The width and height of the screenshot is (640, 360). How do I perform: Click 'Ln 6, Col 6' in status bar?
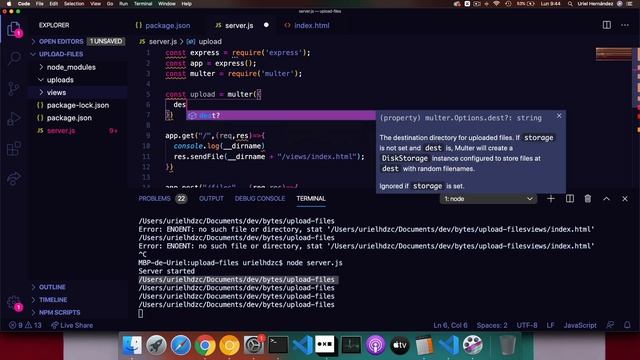click(x=450, y=325)
